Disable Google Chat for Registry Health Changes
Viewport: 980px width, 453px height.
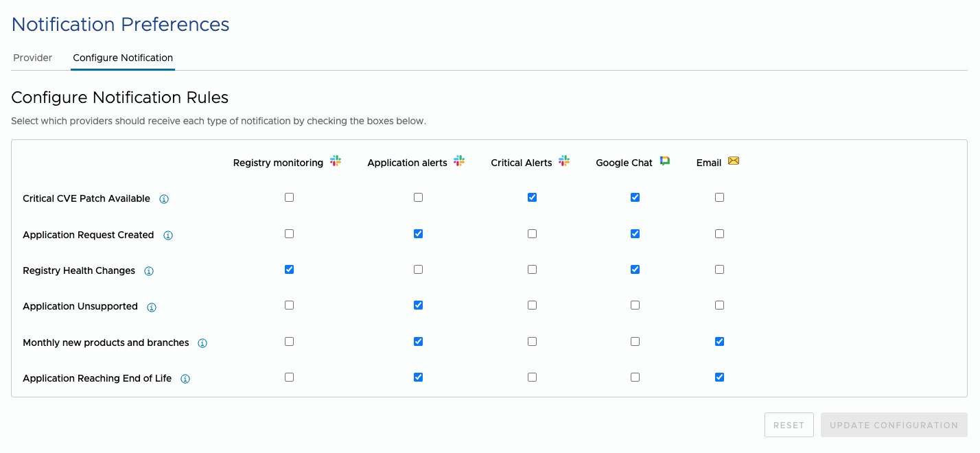pyautogui.click(x=635, y=270)
